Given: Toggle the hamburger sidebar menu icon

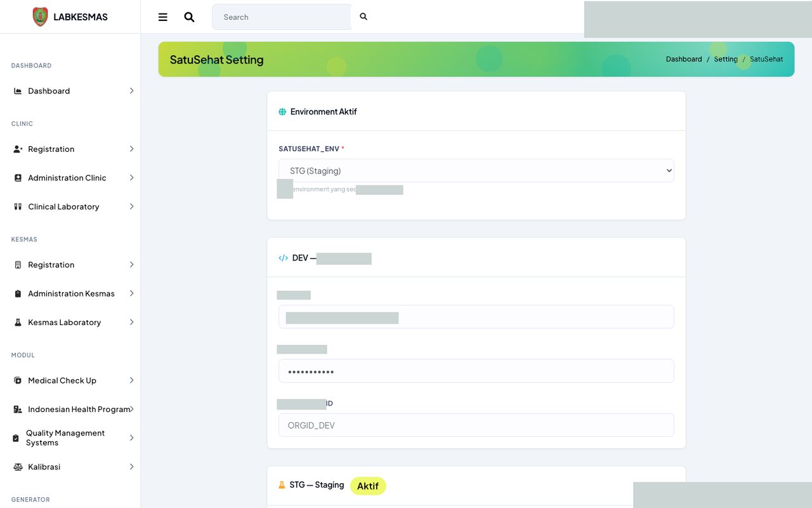Looking at the screenshot, I should 163,17.
